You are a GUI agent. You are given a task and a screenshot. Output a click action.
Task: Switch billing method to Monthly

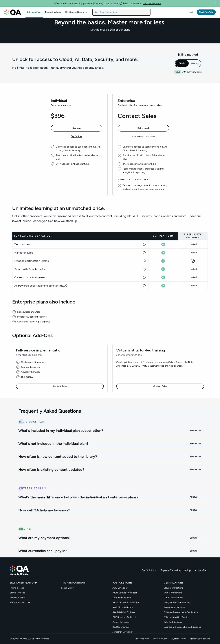(x=194, y=63)
